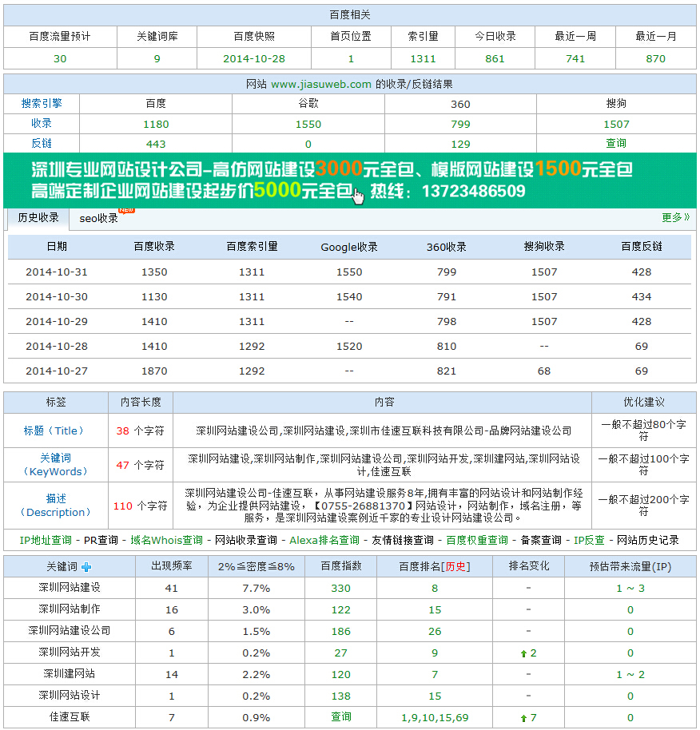Open the 网站收录查询 link
700x730 pixels.
click(x=246, y=541)
